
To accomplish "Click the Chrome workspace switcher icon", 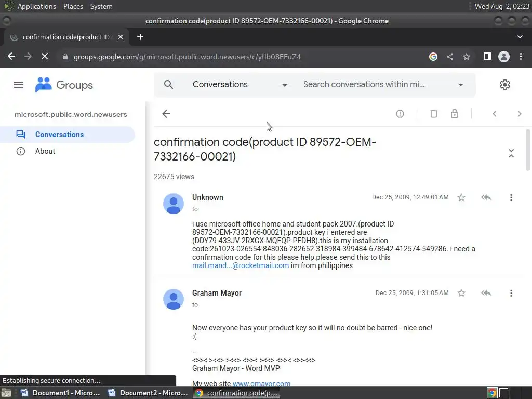I will 492,393.
